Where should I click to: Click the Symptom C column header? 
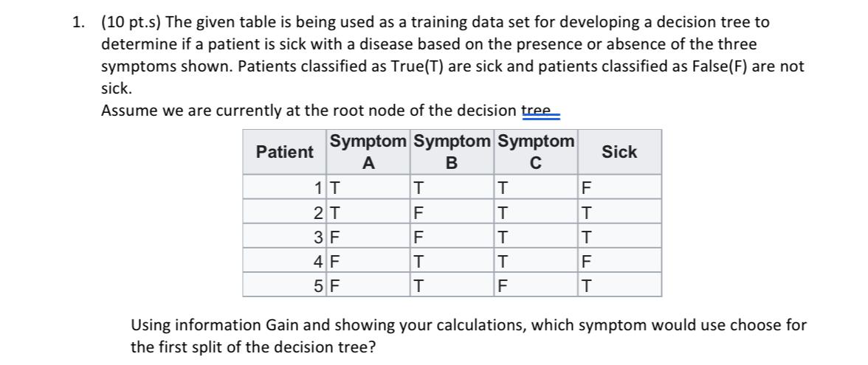tap(535, 152)
